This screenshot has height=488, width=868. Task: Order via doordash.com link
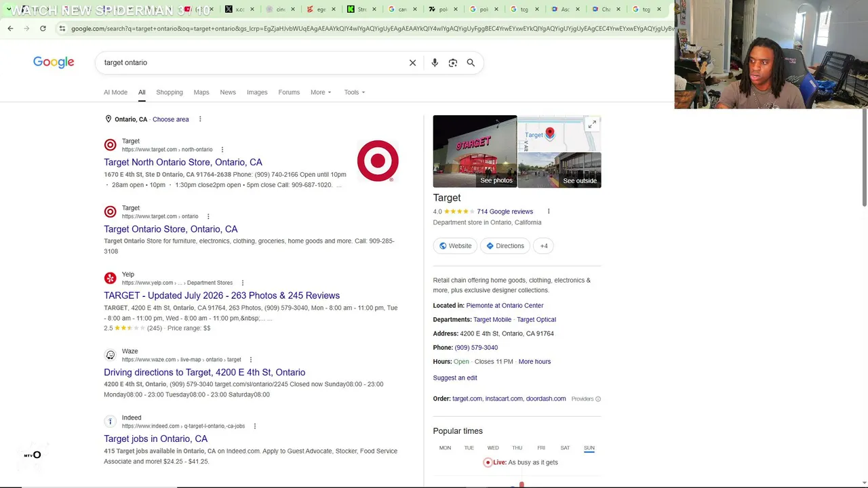tap(546, 399)
